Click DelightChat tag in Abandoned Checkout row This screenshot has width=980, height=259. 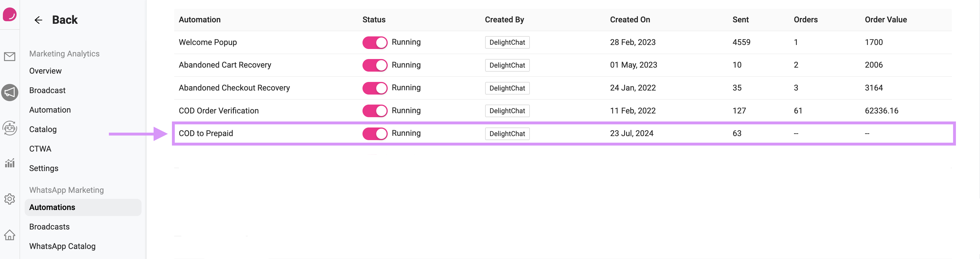click(507, 88)
